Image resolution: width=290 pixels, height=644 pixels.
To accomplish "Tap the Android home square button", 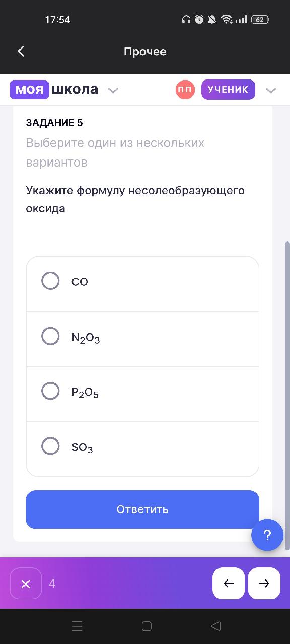I will (147, 626).
